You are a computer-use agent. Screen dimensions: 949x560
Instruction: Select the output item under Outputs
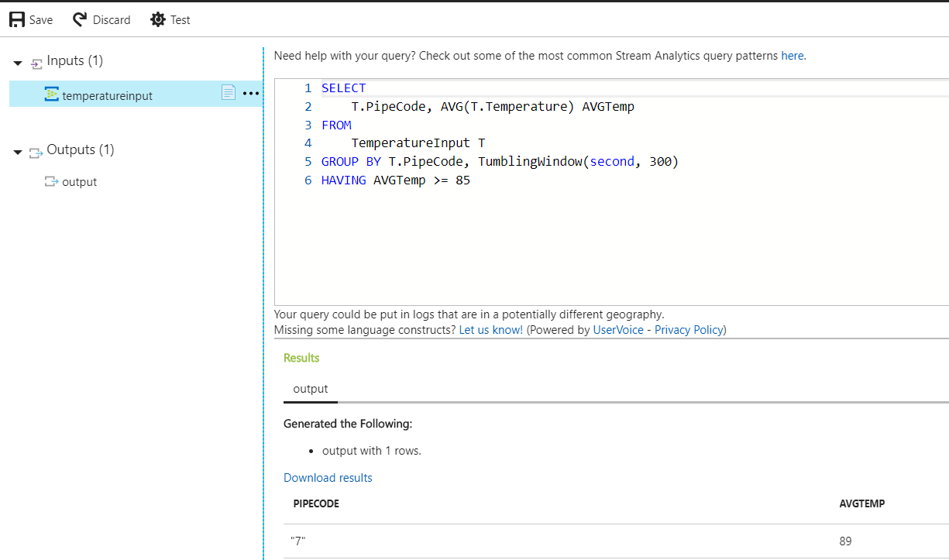tap(79, 182)
